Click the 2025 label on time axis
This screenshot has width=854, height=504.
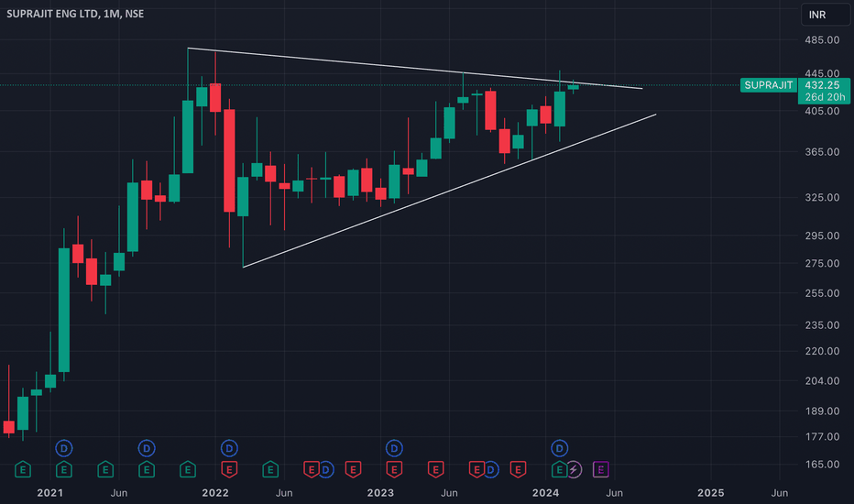click(x=711, y=493)
